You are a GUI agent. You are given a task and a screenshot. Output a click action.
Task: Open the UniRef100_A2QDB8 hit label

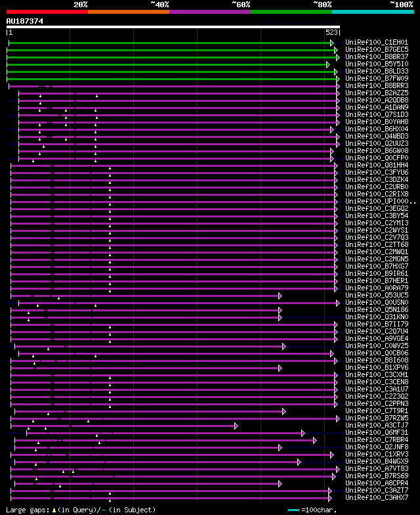tap(377, 100)
